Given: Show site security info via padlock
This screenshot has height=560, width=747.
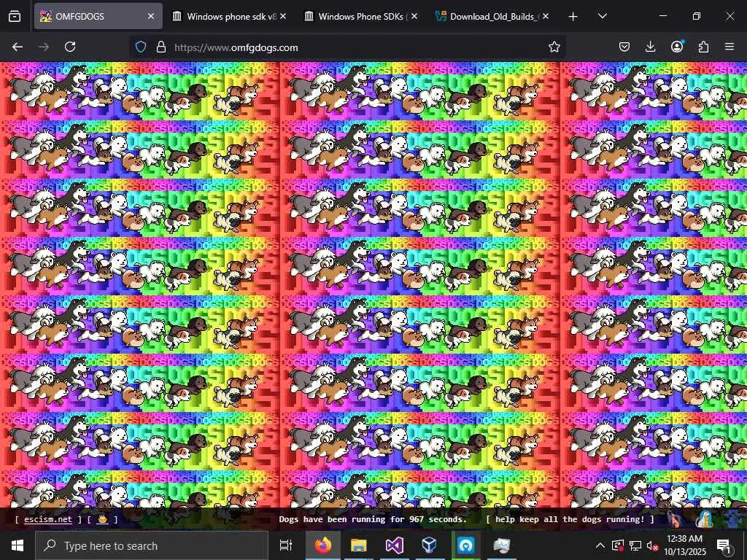Looking at the screenshot, I should (x=161, y=47).
